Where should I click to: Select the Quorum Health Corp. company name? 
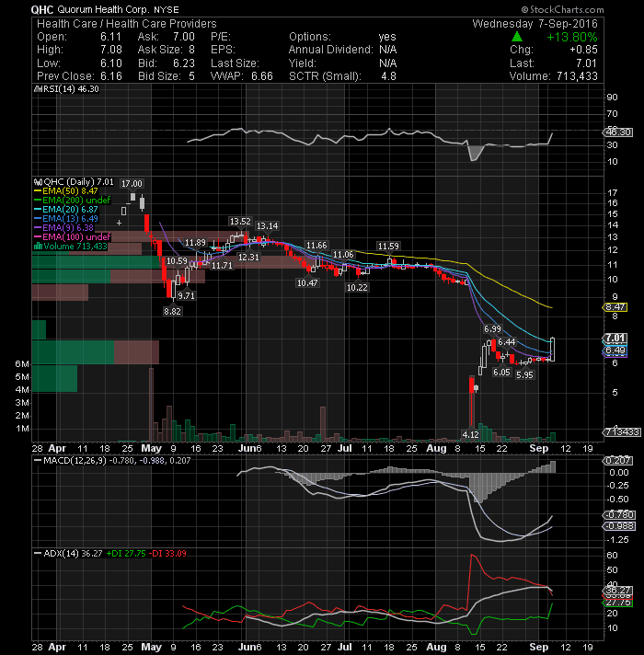tap(103, 9)
